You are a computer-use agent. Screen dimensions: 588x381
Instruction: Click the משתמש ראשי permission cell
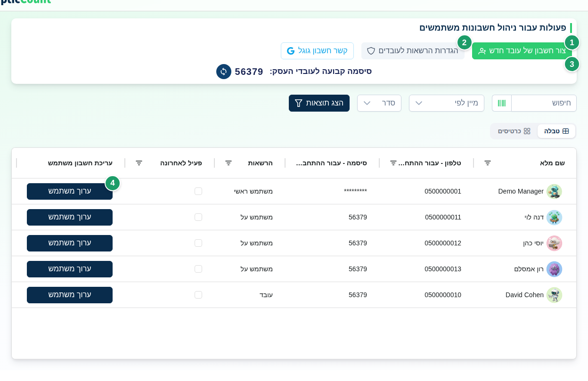coord(253,191)
